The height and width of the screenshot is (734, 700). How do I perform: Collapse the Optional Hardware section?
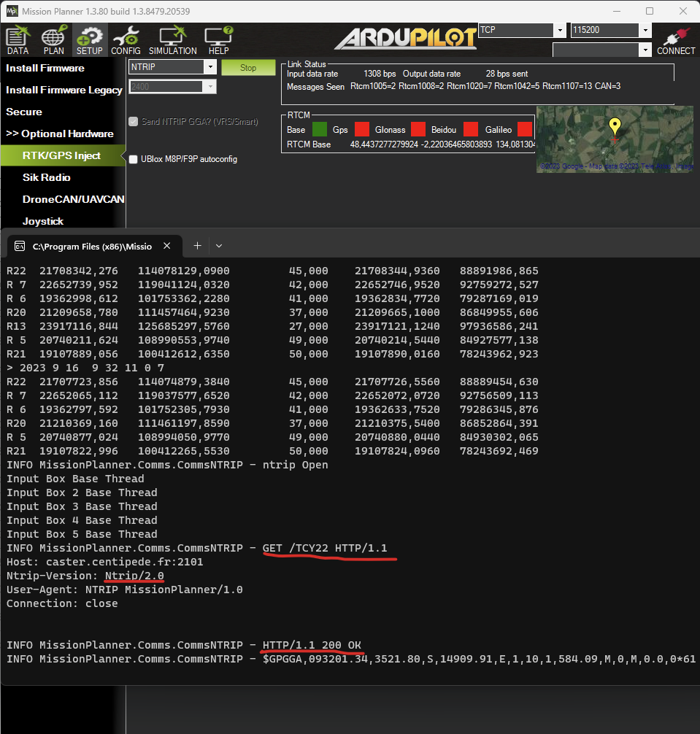(x=59, y=134)
